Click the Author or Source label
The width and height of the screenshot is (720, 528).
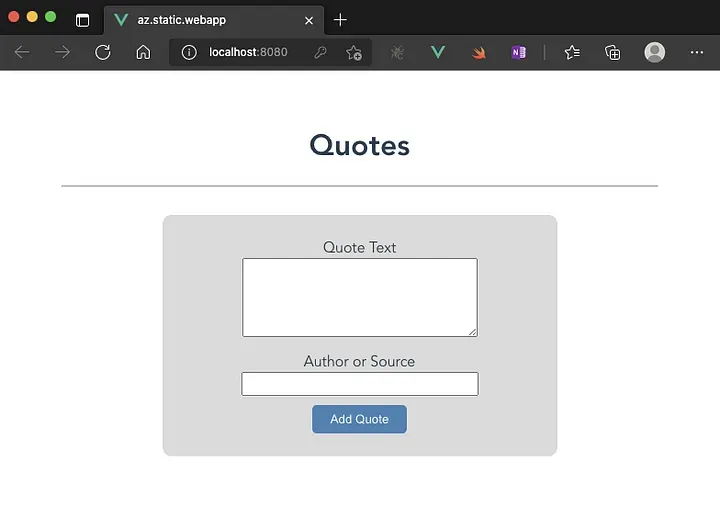tap(359, 361)
